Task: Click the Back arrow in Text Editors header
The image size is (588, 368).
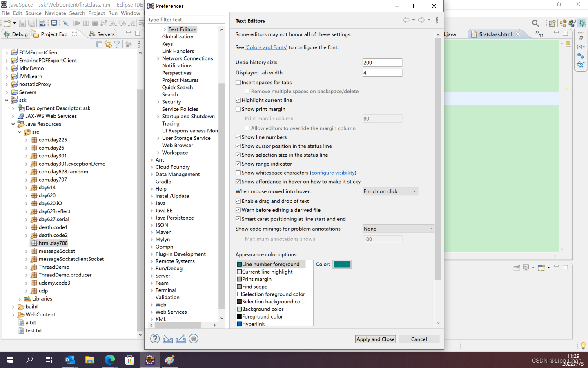Action: [x=406, y=20]
